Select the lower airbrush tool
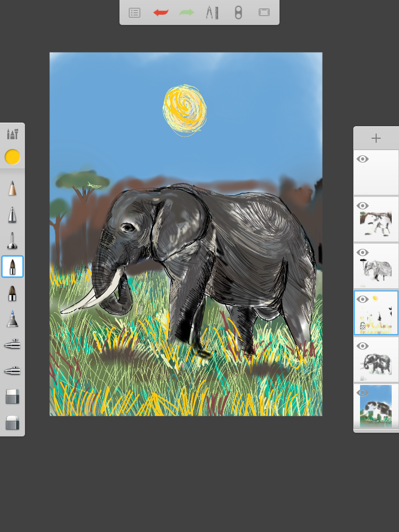Viewport: 399px width, 532px height. tap(12, 370)
